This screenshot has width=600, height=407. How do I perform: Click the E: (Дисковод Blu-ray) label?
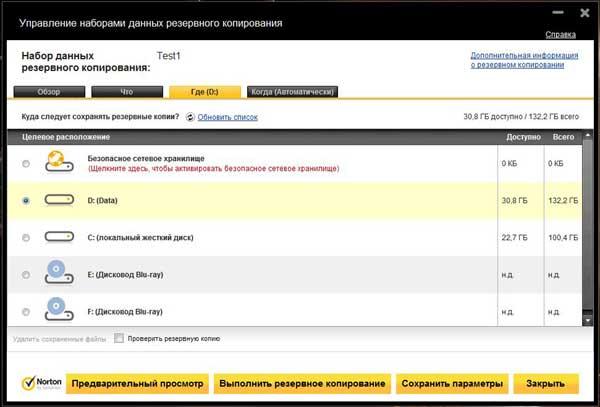(126, 275)
